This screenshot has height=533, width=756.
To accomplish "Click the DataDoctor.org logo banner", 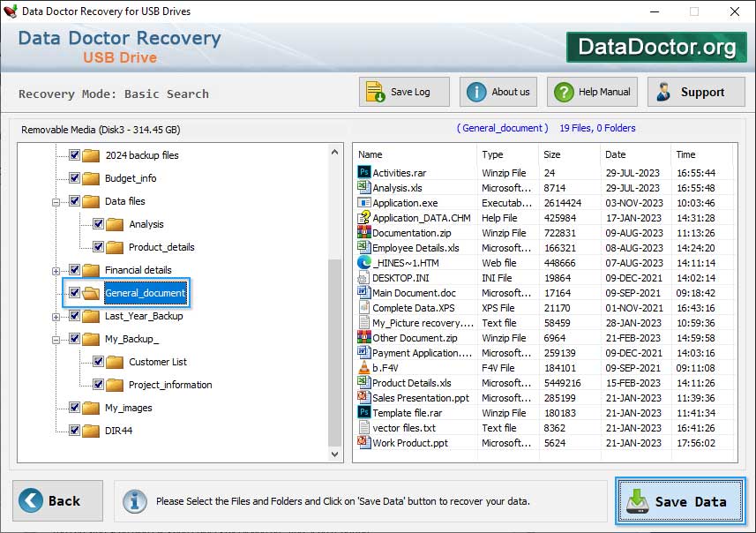I will pyautogui.click(x=656, y=47).
